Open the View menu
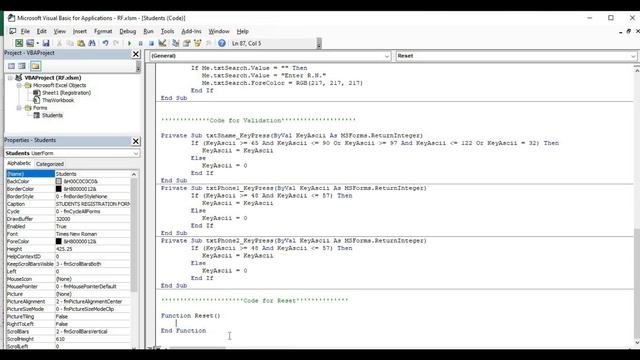640x360 pixels. (60, 31)
